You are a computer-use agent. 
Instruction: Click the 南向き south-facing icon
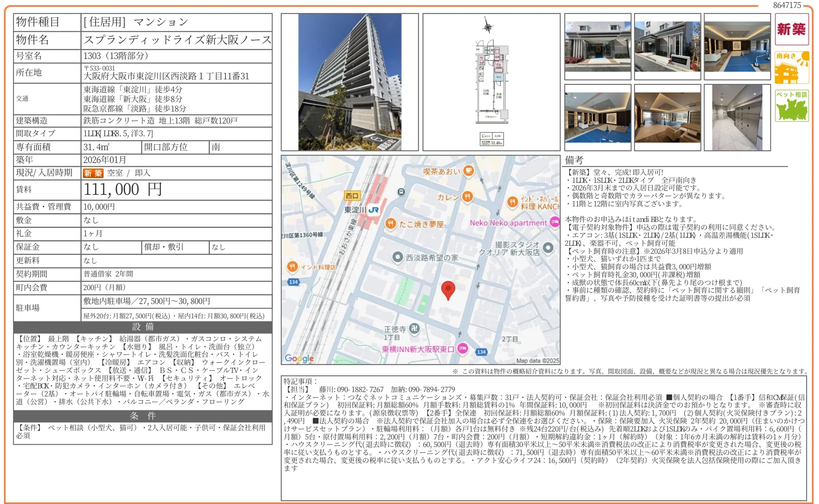791,67
